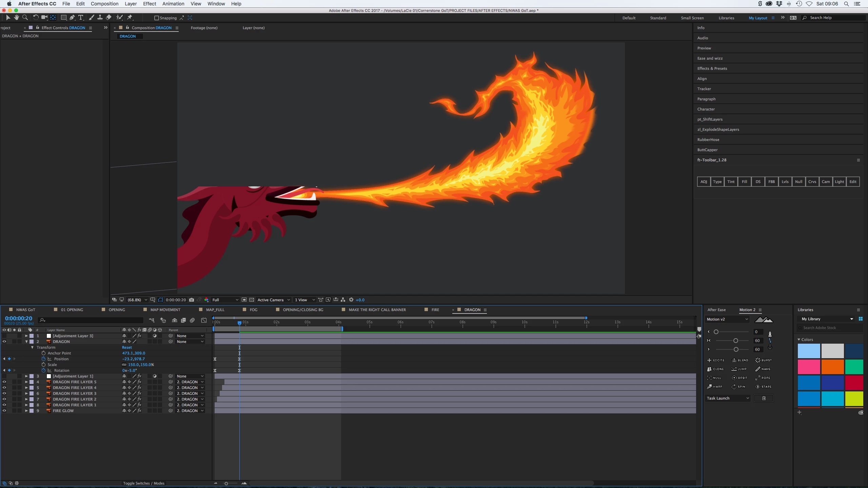Enable the Snapping checkbox

click(156, 18)
